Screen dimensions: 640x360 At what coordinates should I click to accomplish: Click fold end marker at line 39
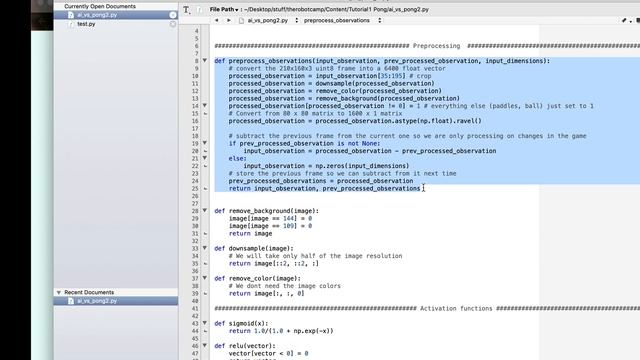pyautogui.click(x=205, y=293)
